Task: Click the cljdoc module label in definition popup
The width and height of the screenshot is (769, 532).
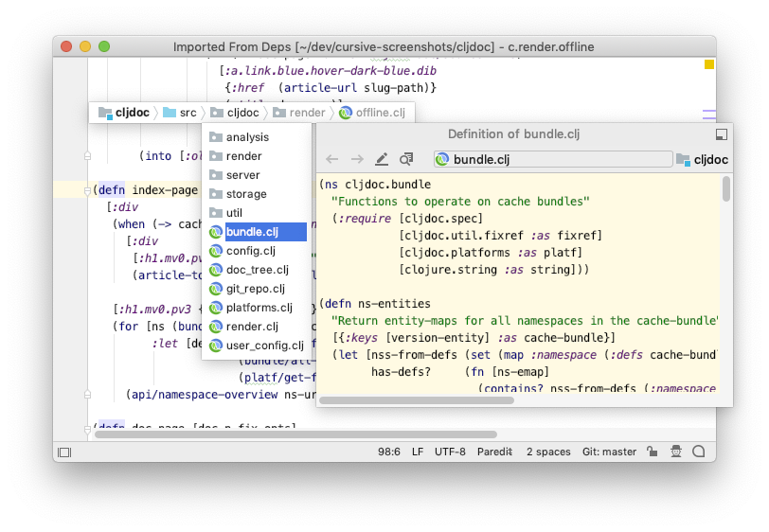Action: [x=703, y=159]
